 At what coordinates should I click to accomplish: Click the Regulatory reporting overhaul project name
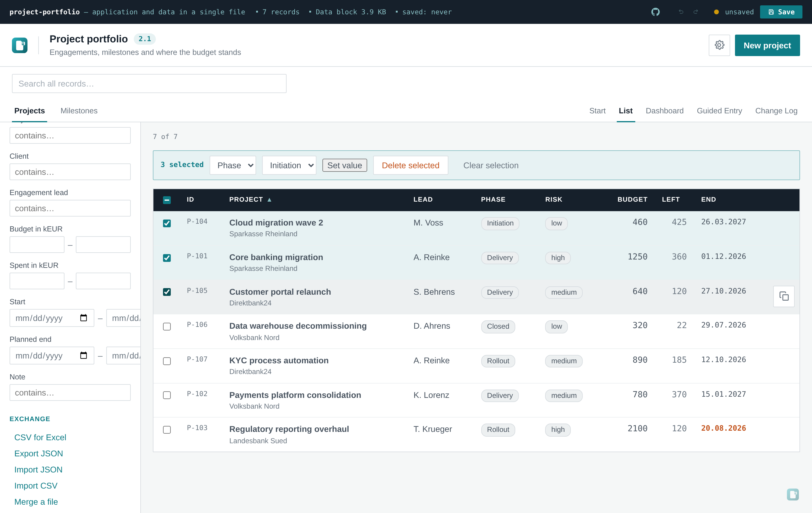pyautogui.click(x=289, y=429)
